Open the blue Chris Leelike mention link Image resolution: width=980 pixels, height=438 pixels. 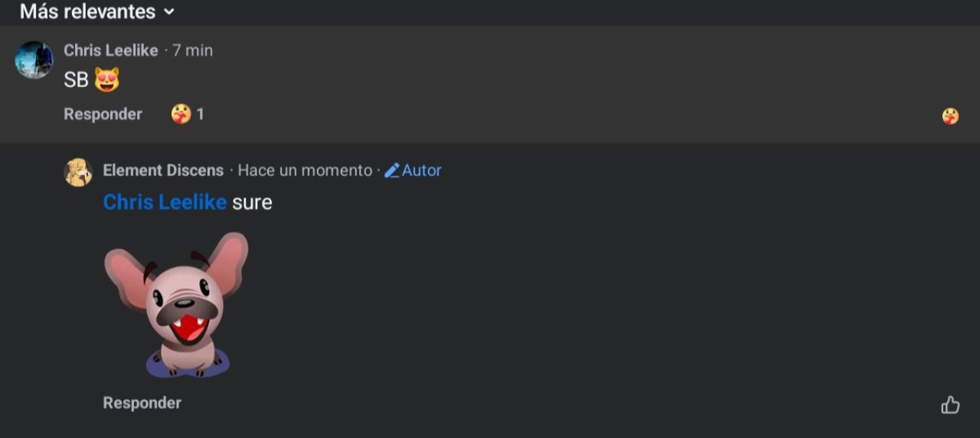165,202
